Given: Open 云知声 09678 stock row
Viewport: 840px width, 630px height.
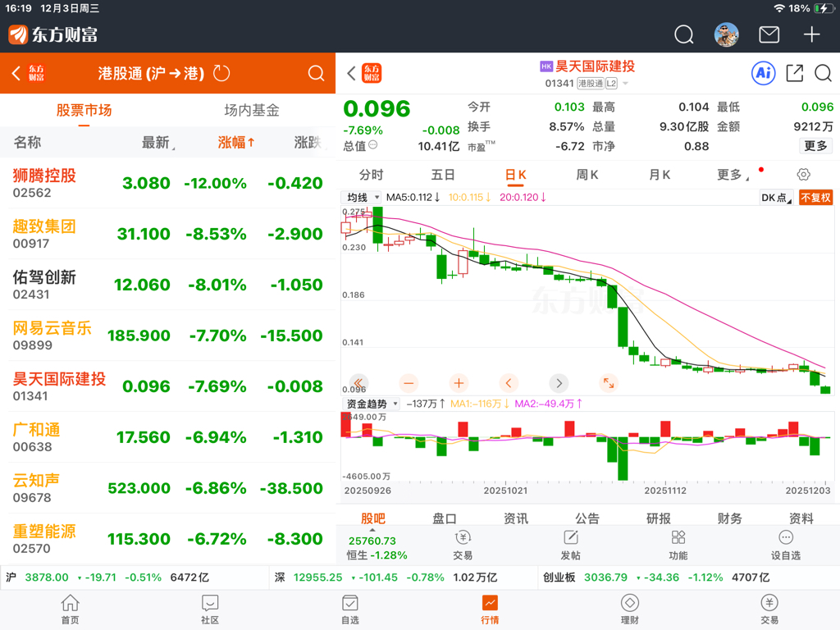Looking at the screenshot, I should click(167, 488).
